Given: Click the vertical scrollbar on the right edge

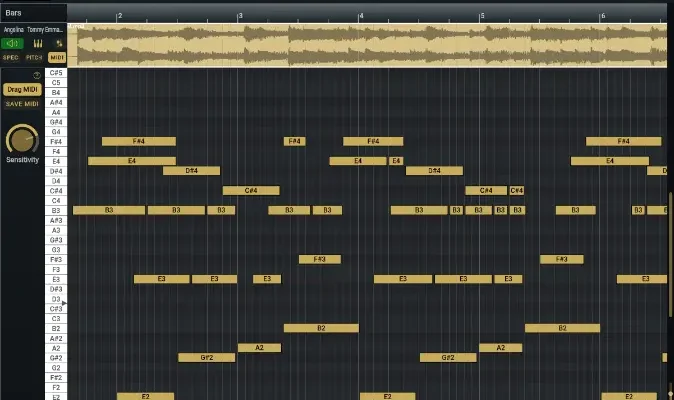Looking at the screenshot, I should point(670,200).
